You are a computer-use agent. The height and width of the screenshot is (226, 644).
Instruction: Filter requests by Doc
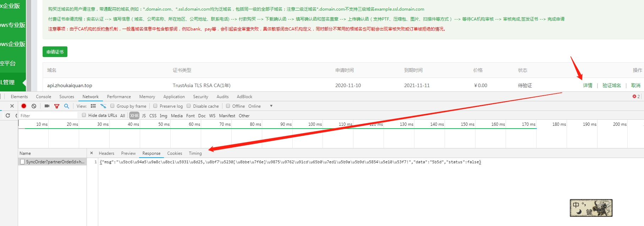coord(202,115)
